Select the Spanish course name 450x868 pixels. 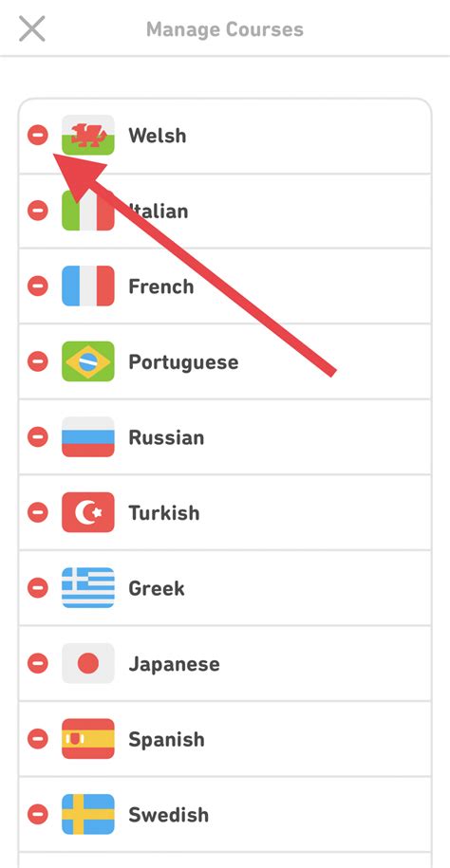click(166, 740)
